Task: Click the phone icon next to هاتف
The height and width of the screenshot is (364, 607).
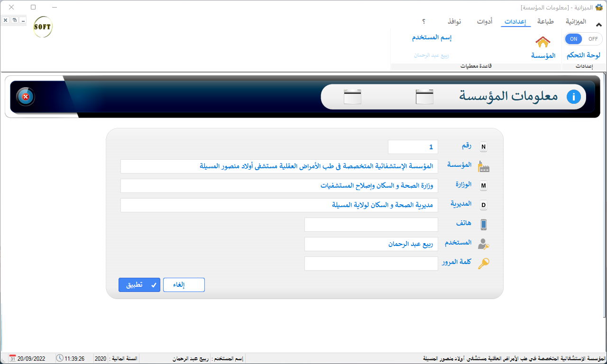Action: click(483, 225)
